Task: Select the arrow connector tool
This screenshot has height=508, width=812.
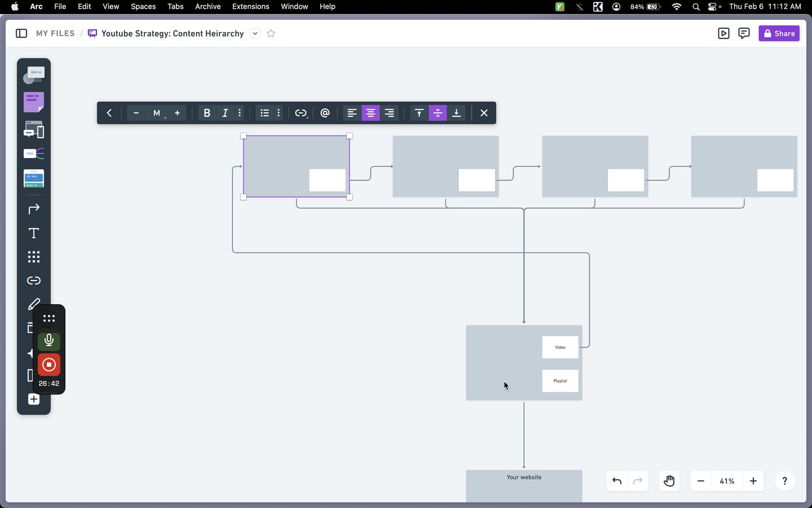Action: 33,209
